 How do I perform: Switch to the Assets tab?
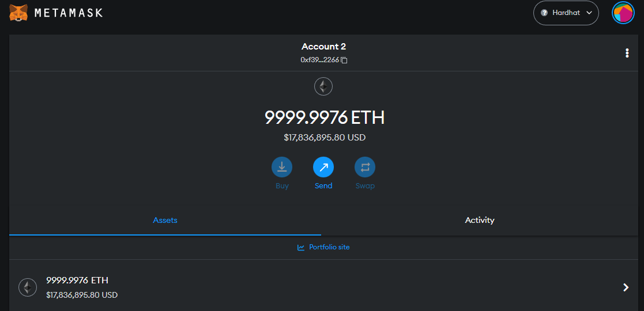click(165, 221)
